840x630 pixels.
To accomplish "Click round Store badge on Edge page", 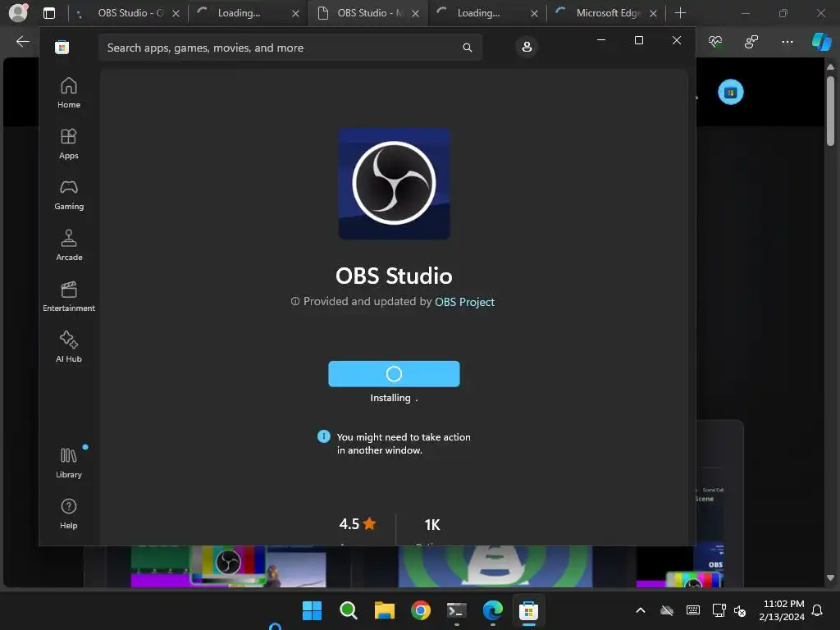I will pyautogui.click(x=731, y=92).
